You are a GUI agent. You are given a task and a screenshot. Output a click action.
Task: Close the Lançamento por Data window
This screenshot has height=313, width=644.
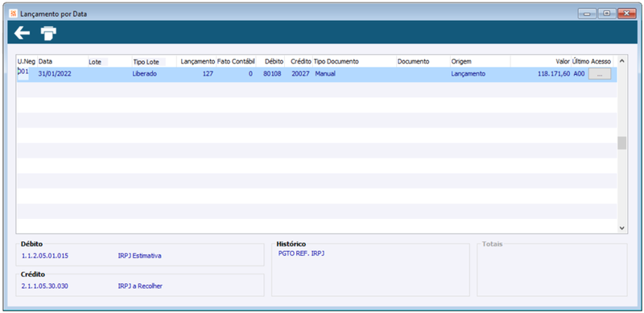[626, 14]
